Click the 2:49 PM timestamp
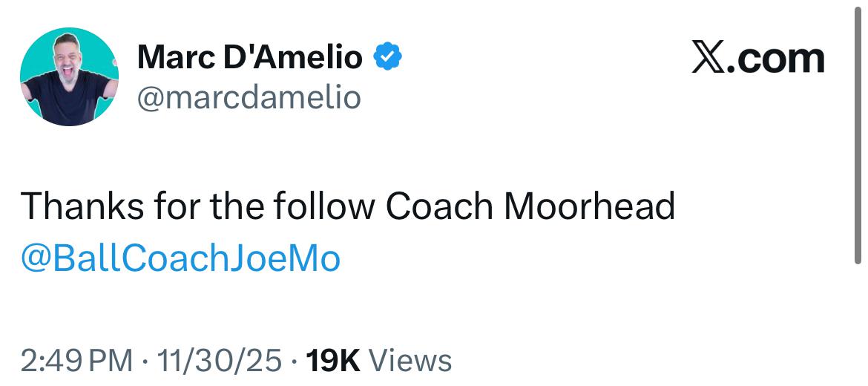The height and width of the screenshot is (386, 868). 78,361
